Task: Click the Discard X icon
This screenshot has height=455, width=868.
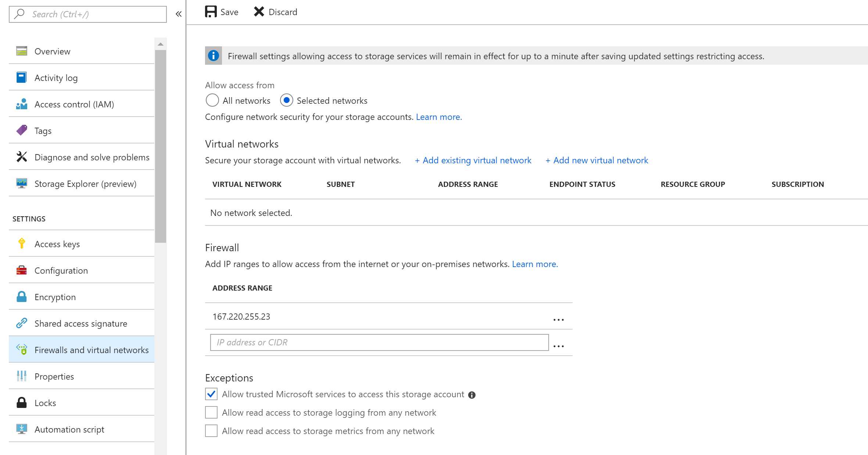Action: pyautogui.click(x=259, y=12)
